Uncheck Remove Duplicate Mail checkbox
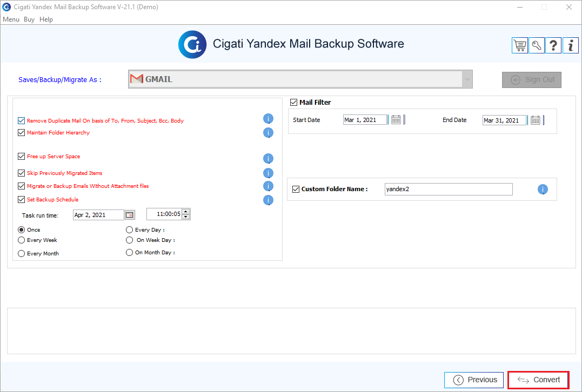Screen dimensions: 582x392 (21, 120)
